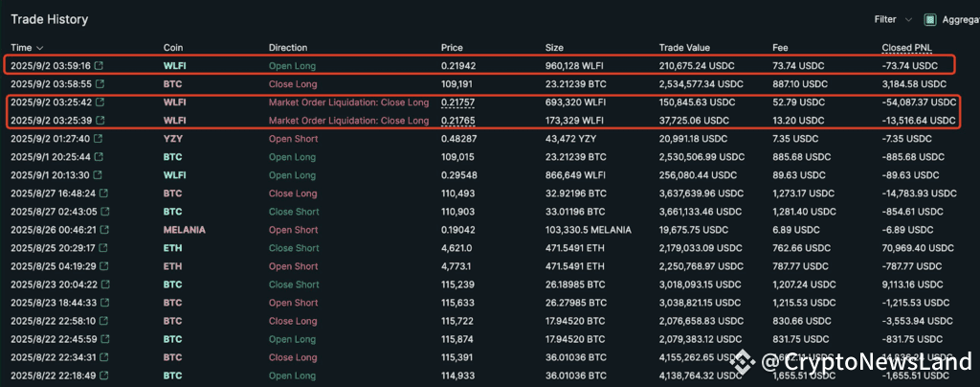Sort trades by the Time column

pyautogui.click(x=27, y=48)
